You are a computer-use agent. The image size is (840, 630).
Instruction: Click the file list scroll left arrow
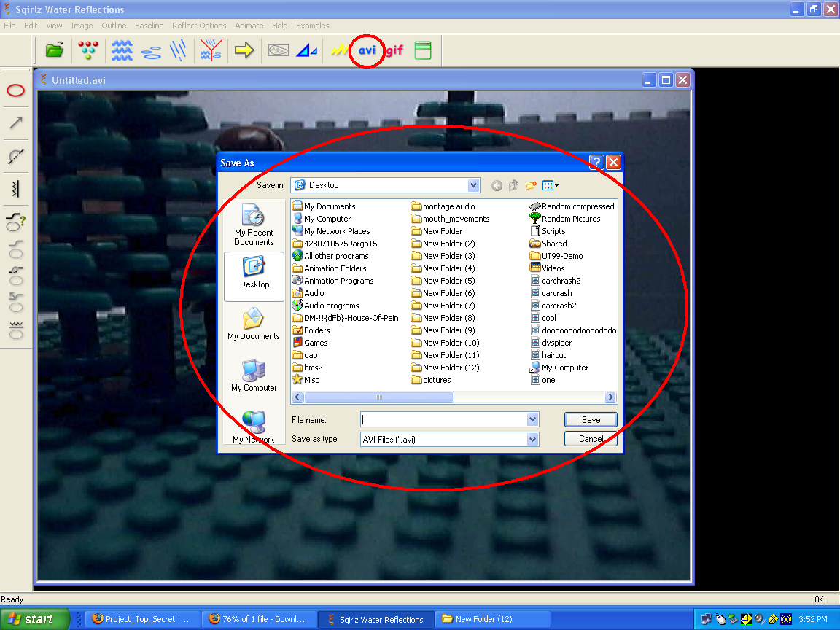(297, 397)
